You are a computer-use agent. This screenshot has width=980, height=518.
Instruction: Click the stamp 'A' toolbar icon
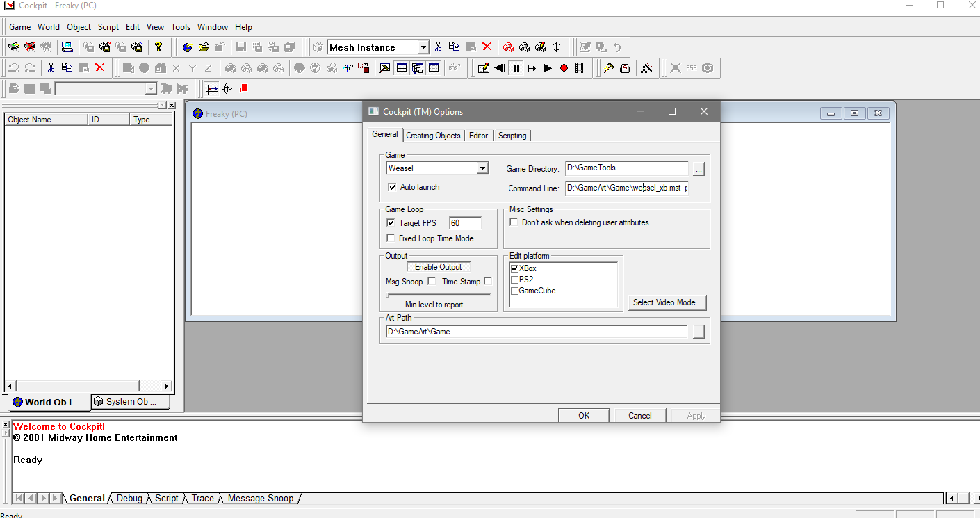click(624, 68)
